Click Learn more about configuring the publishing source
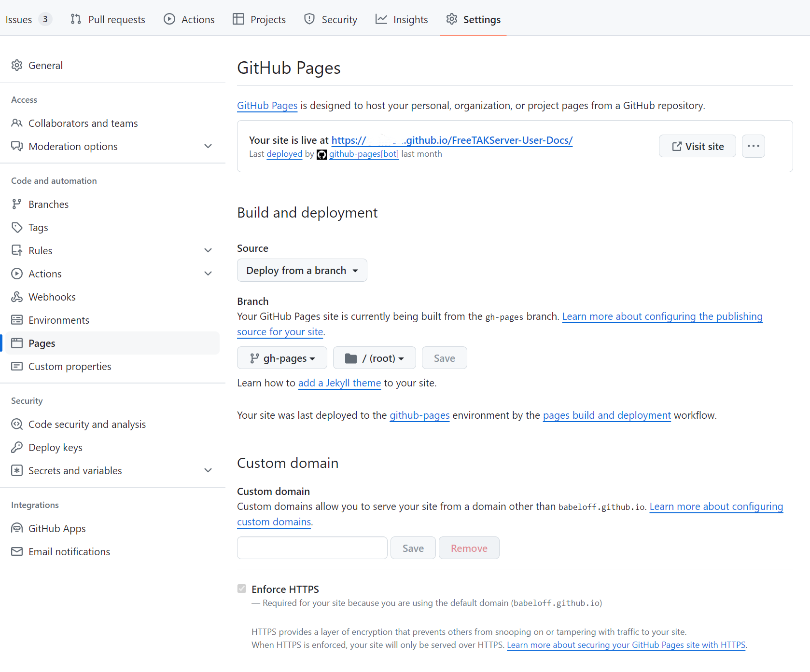Viewport: 810px width, 672px height. pos(662,316)
